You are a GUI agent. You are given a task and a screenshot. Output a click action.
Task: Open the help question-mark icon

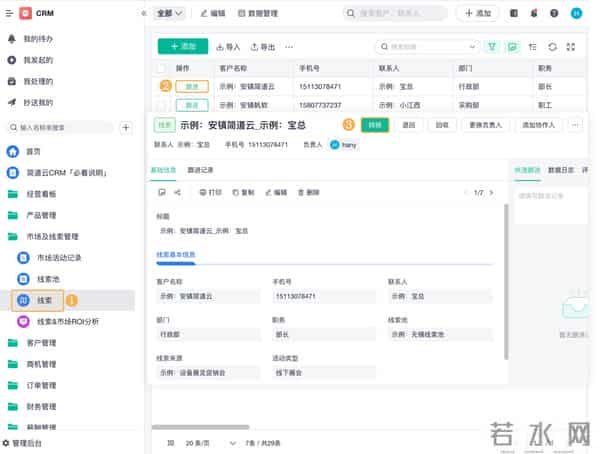click(554, 13)
